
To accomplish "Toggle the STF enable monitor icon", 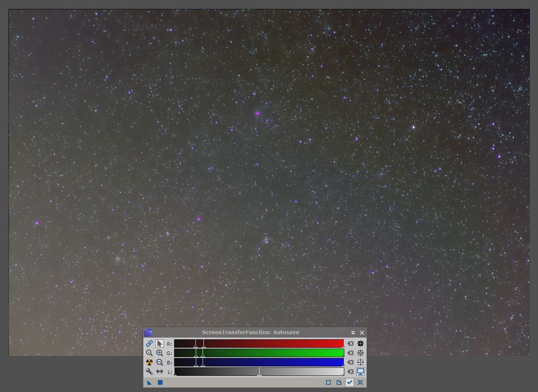I will (361, 372).
